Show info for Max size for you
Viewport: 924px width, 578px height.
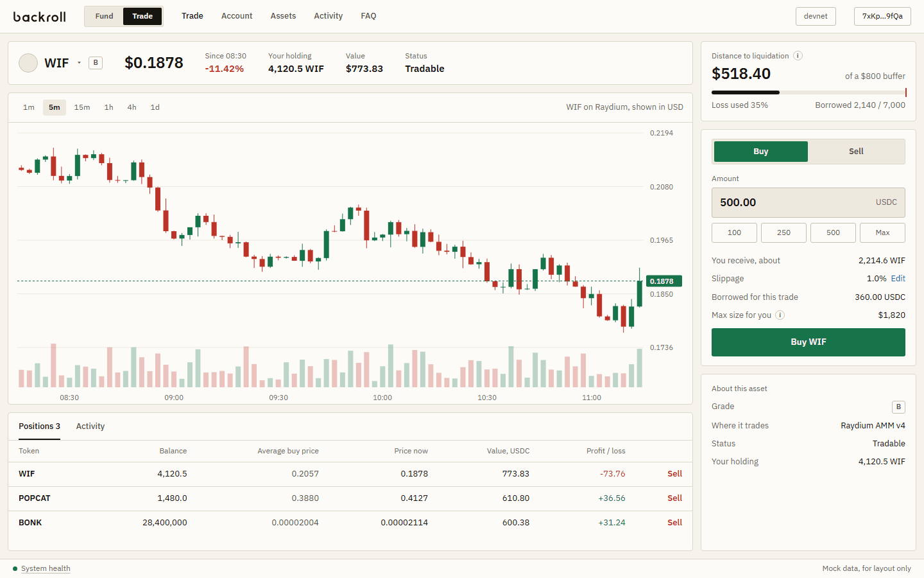pos(780,315)
